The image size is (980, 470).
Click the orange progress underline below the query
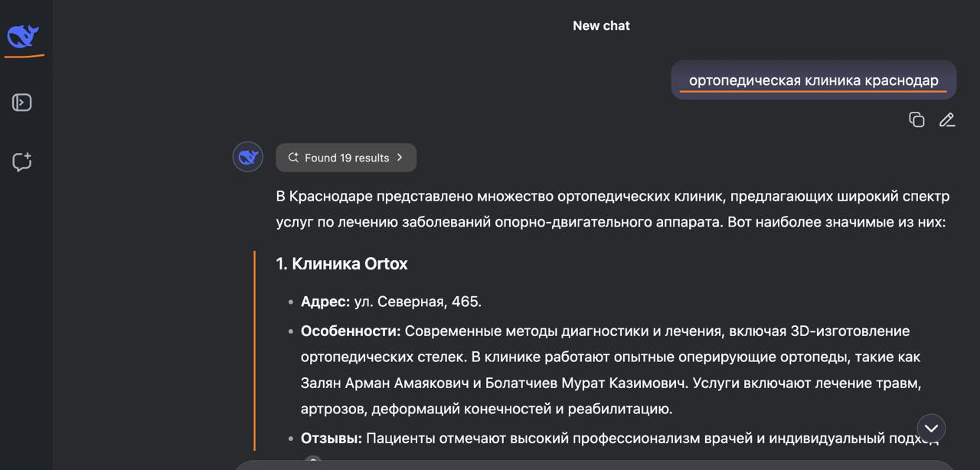click(x=813, y=92)
